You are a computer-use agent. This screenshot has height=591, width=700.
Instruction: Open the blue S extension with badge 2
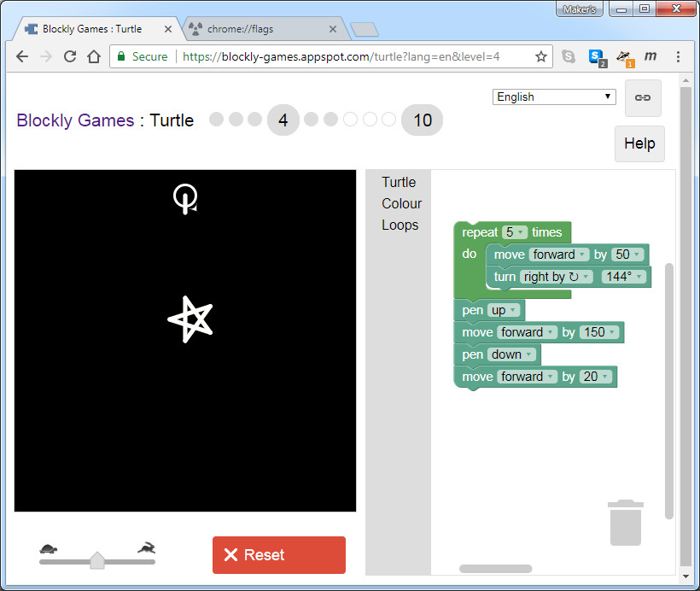597,57
